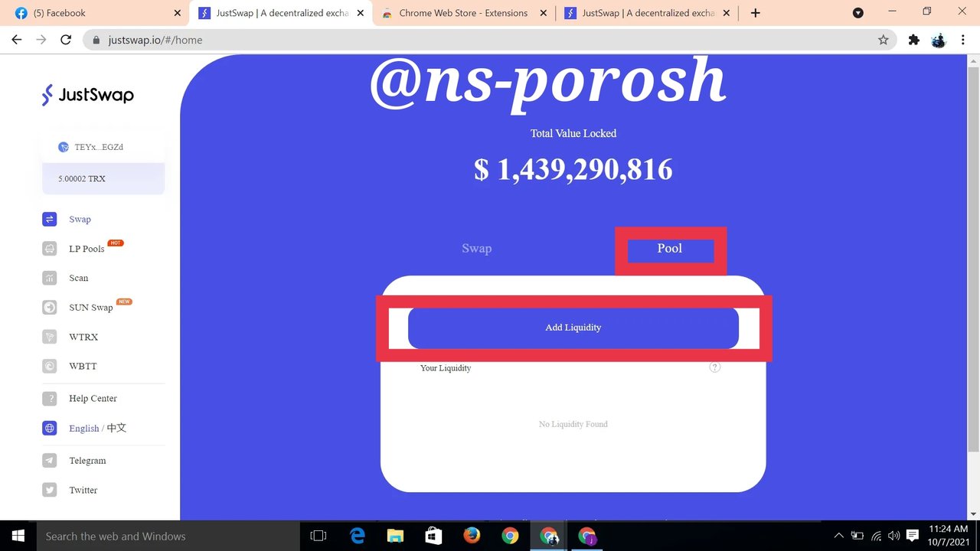Click the globe language icon
Screen dimensions: 980x551
(x=49, y=428)
